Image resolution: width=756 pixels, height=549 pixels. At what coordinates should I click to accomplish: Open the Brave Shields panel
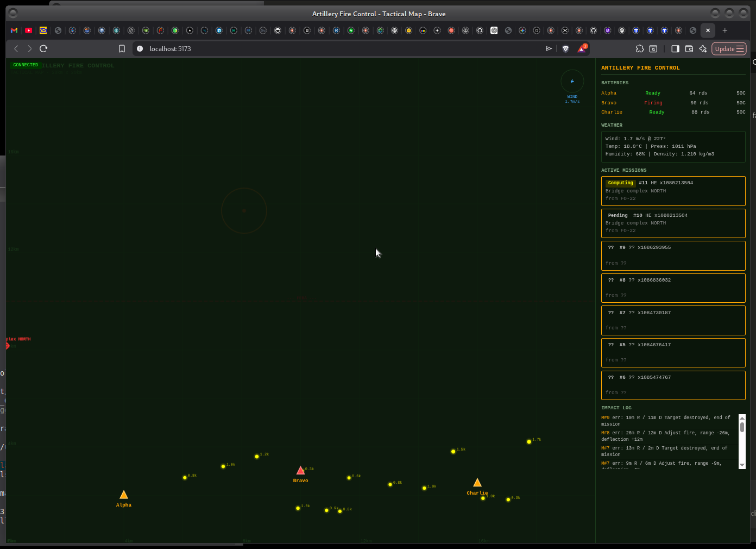(565, 48)
